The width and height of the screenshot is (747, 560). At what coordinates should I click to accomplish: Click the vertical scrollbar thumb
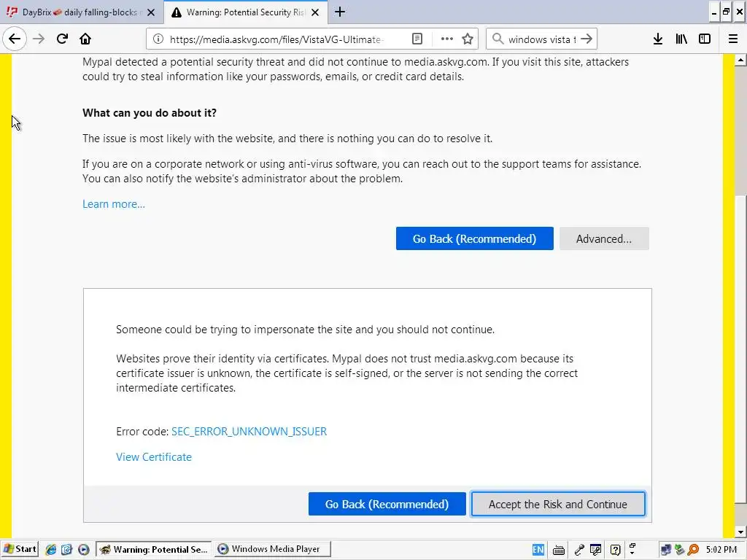740,349
